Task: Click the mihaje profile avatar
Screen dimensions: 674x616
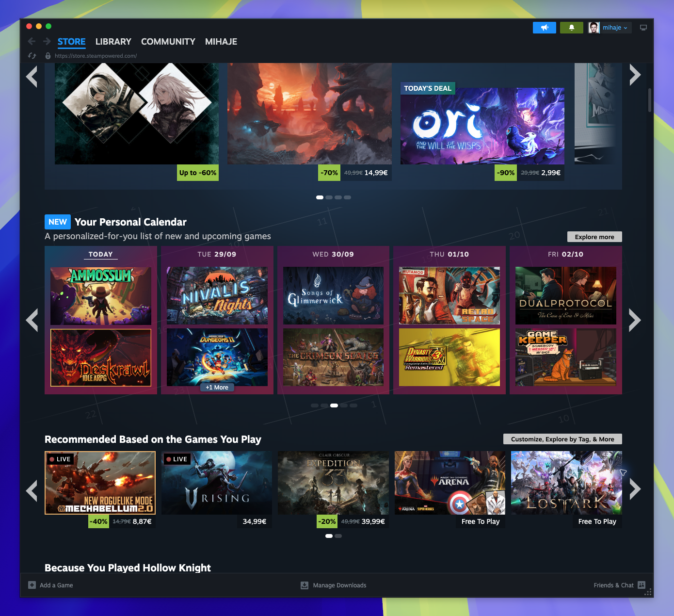Action: pos(594,28)
